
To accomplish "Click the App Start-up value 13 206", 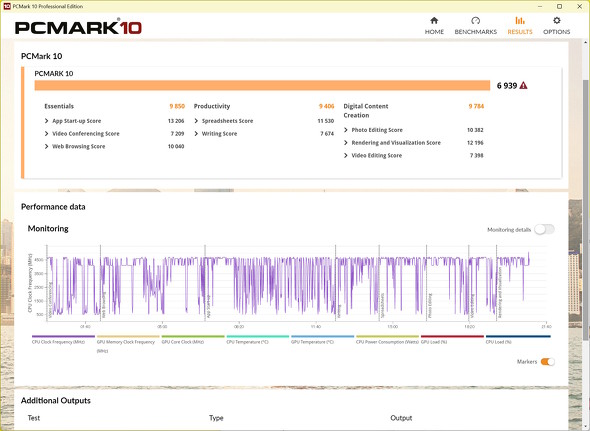I will coord(176,121).
